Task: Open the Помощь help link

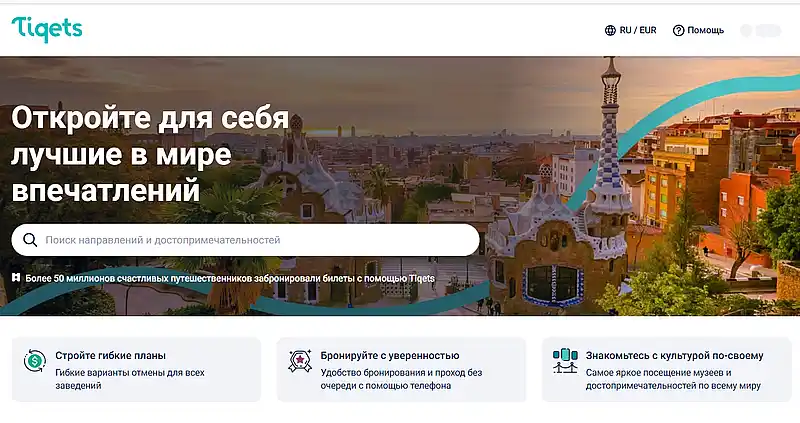Action: 705,31
